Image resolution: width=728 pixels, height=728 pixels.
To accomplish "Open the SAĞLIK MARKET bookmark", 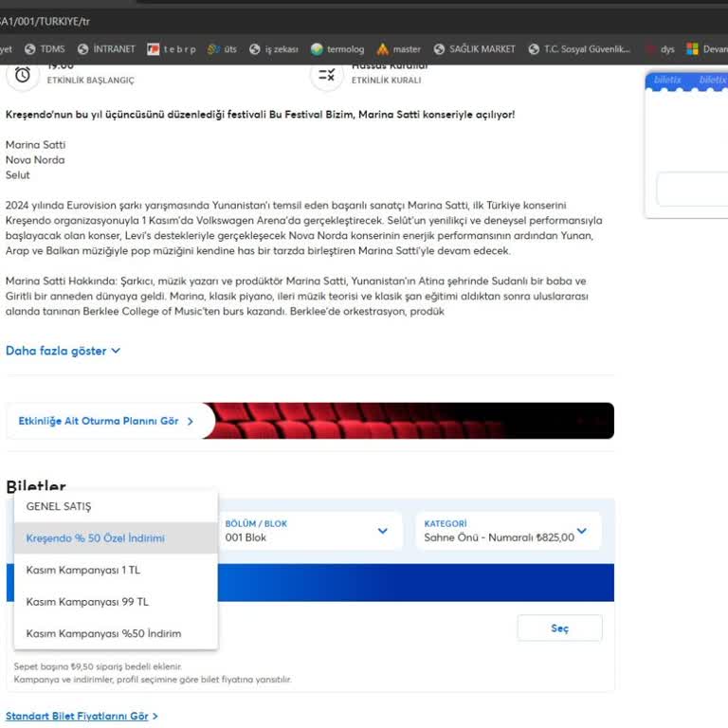I will coord(475,49).
